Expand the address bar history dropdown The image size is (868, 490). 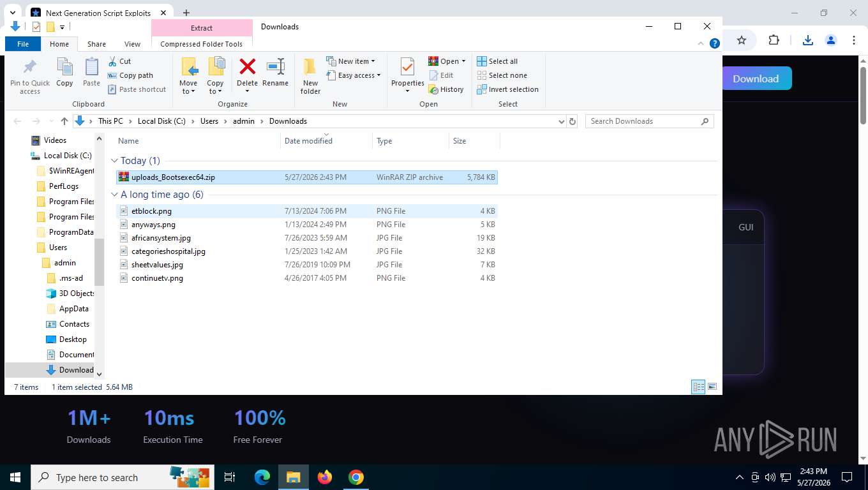pos(561,121)
